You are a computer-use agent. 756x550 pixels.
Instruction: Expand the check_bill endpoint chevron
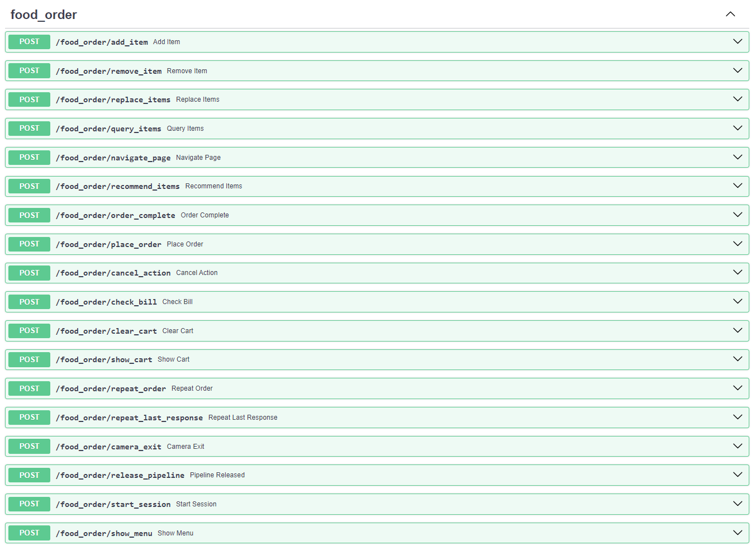(x=738, y=301)
